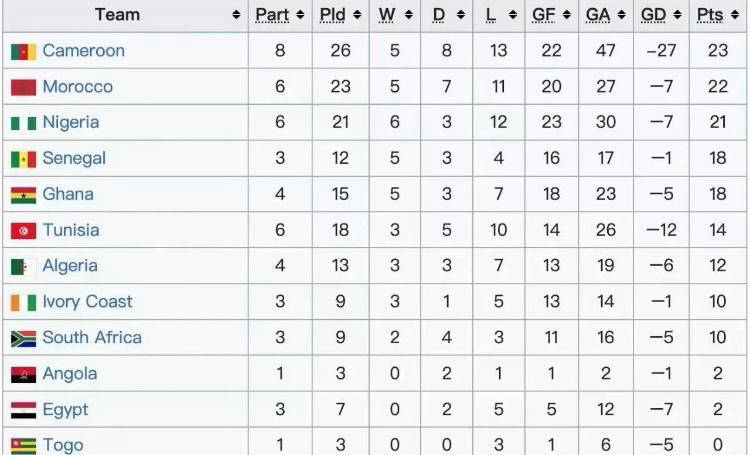Sort by Pld column header
Viewport: 750px width, 455px height.
tap(333, 15)
